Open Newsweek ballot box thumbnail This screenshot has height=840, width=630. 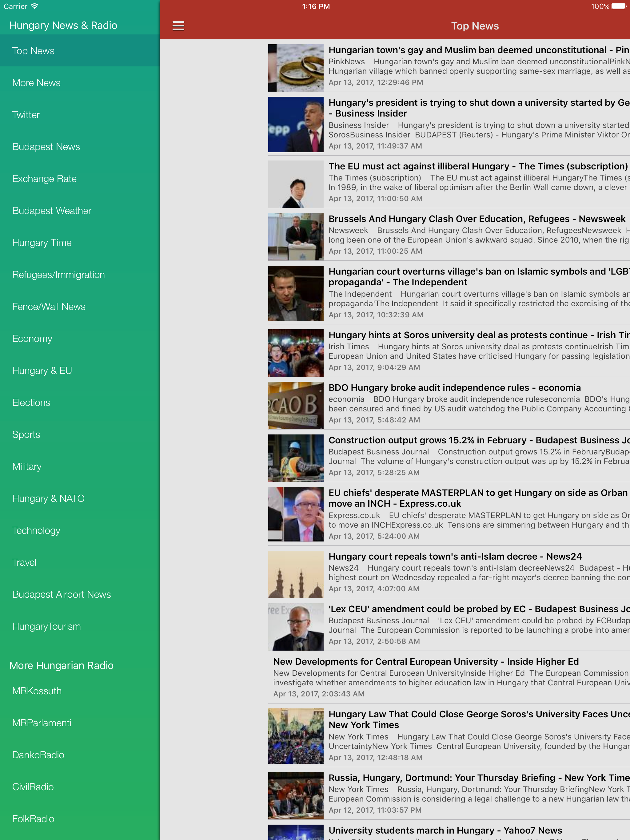pyautogui.click(x=296, y=236)
